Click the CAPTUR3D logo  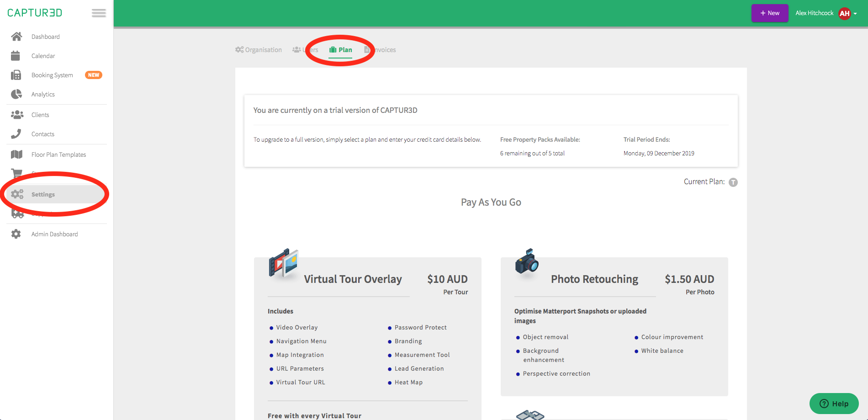tap(35, 13)
